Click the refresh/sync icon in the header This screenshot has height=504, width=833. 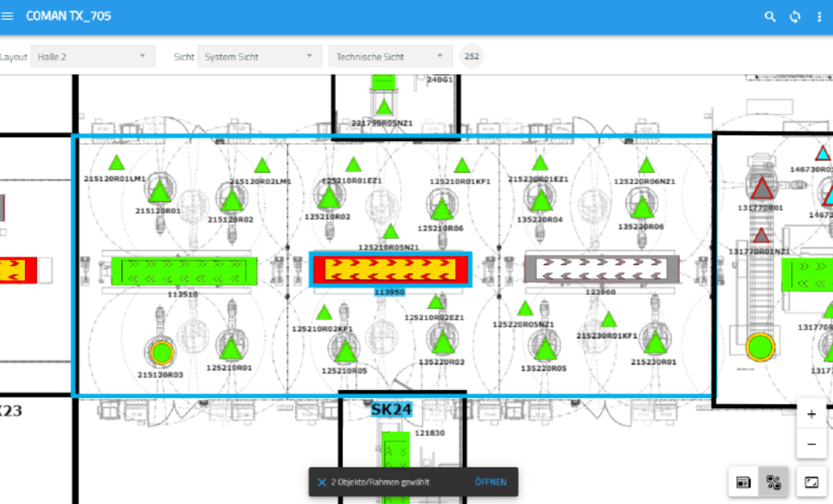[794, 16]
